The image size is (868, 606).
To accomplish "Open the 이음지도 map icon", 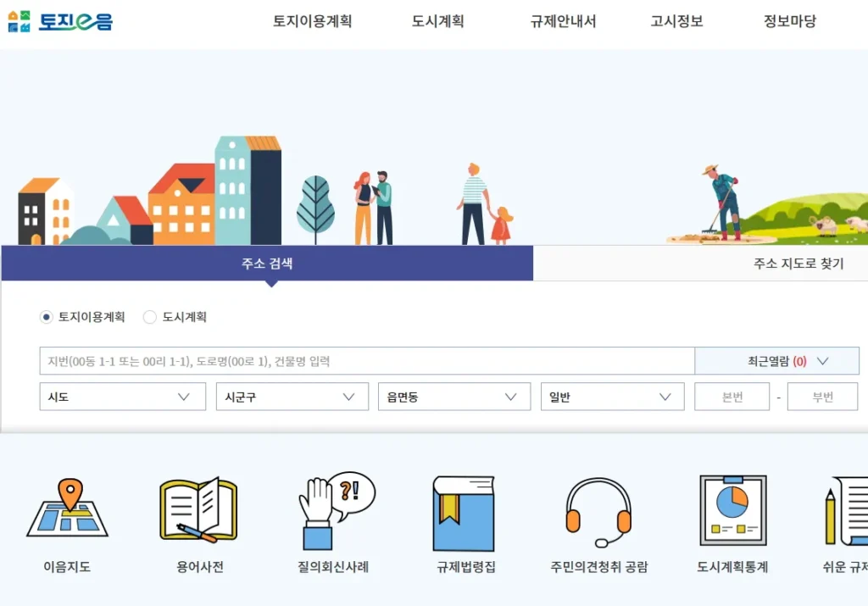I will coord(67,511).
